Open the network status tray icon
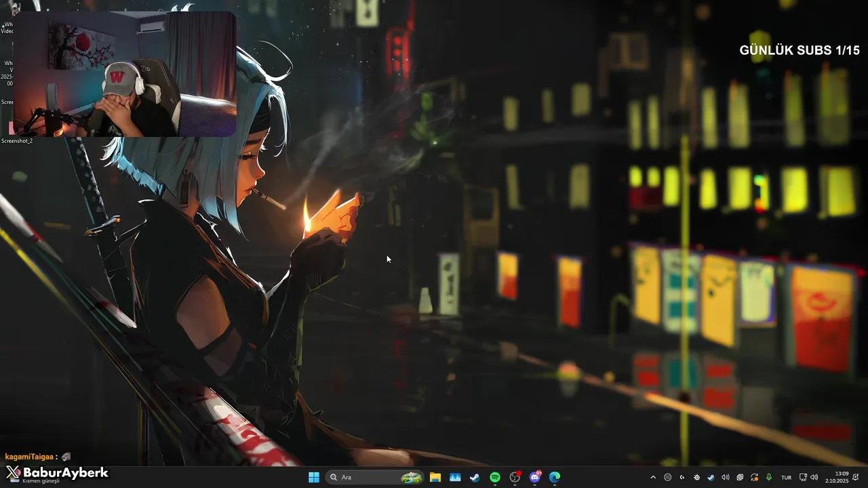The height and width of the screenshot is (488, 868). (803, 477)
